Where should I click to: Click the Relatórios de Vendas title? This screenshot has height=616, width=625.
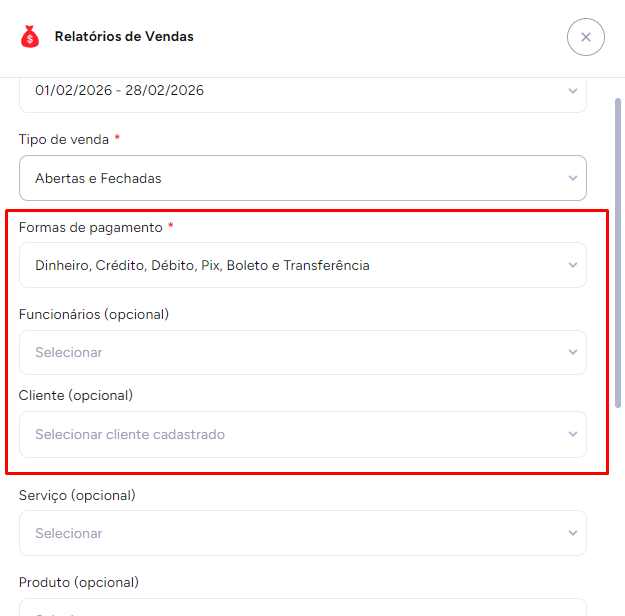coord(124,37)
